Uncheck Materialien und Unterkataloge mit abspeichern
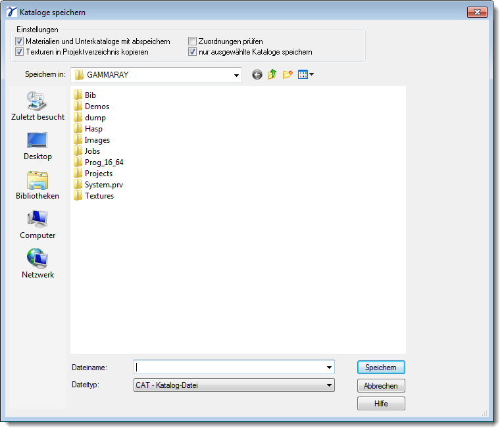Screen dimensions: 504x432 pos(19,41)
